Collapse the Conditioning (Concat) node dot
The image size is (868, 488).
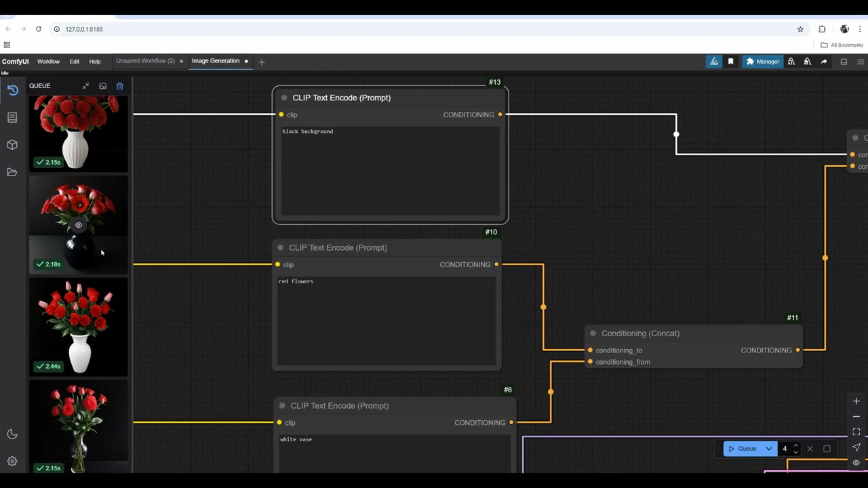tap(593, 333)
